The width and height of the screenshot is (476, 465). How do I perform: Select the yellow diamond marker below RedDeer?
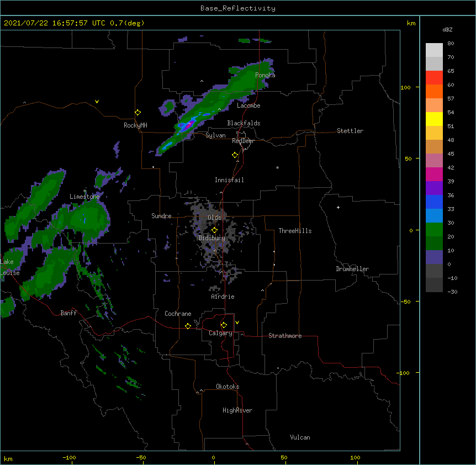click(235, 155)
